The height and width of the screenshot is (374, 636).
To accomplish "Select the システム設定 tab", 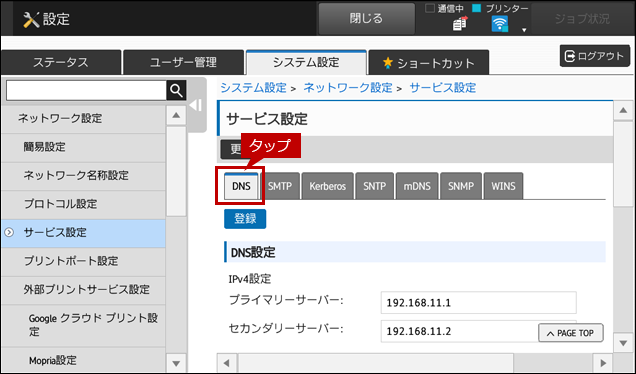I will click(306, 62).
